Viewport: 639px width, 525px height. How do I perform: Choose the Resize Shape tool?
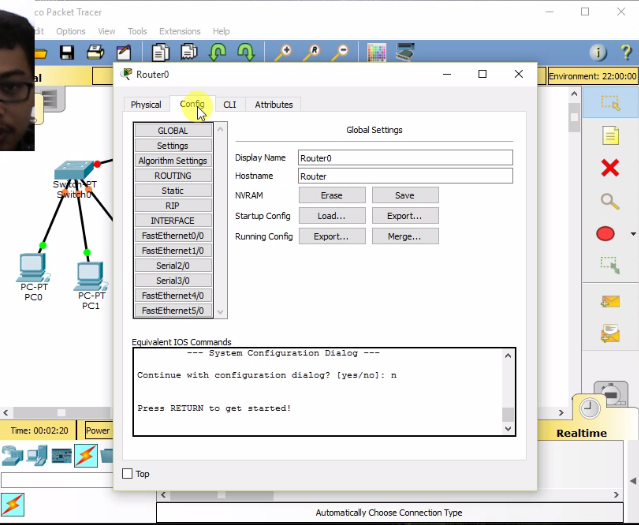point(610,265)
